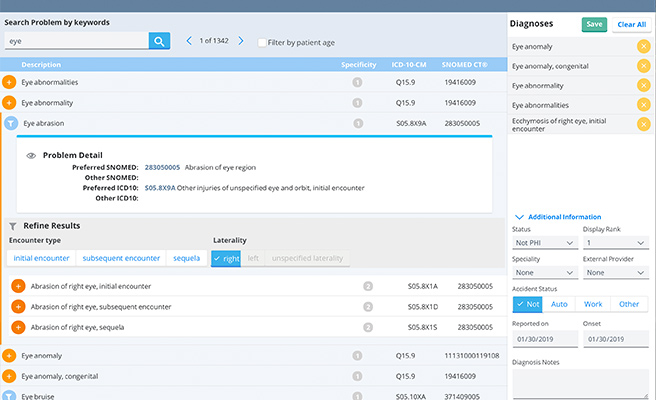Add Abrasion of right eye, sequela
Viewport: 656px width, 400px height.
pyautogui.click(x=18, y=327)
